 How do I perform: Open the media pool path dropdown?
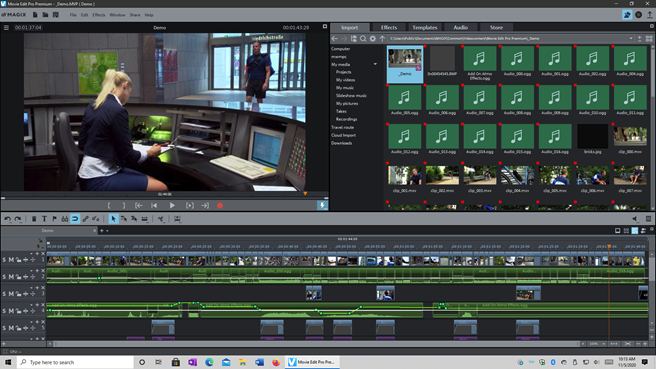(631, 38)
